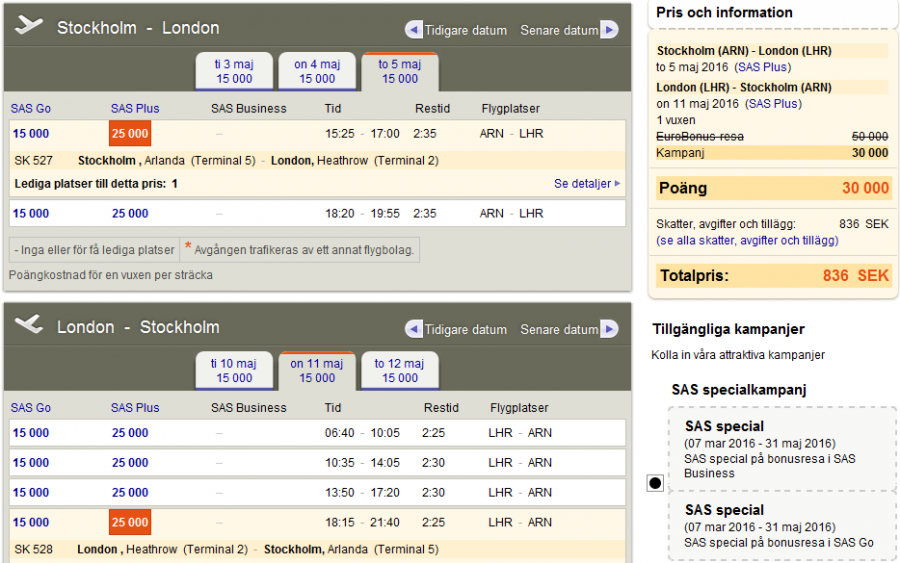Viewport: 900px width, 563px height.
Task: Select the ti 10 maj date tab
Action: 234,371
